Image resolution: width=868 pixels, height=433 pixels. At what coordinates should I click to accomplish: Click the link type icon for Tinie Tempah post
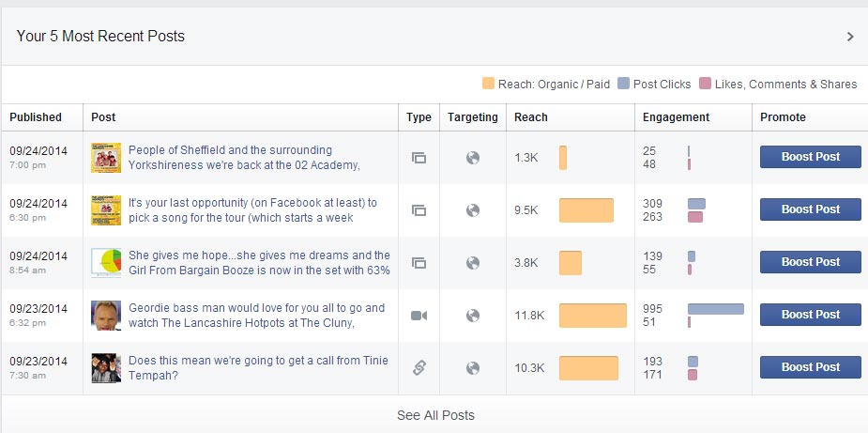[x=419, y=368]
